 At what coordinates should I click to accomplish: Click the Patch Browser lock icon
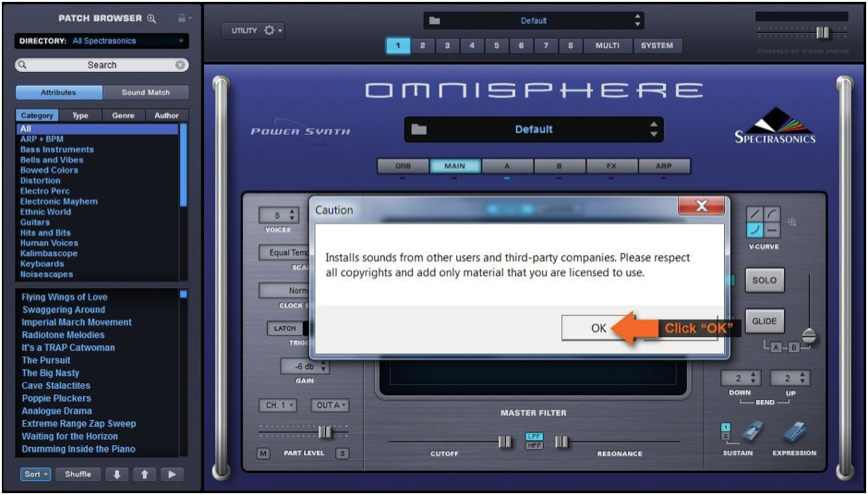point(182,18)
